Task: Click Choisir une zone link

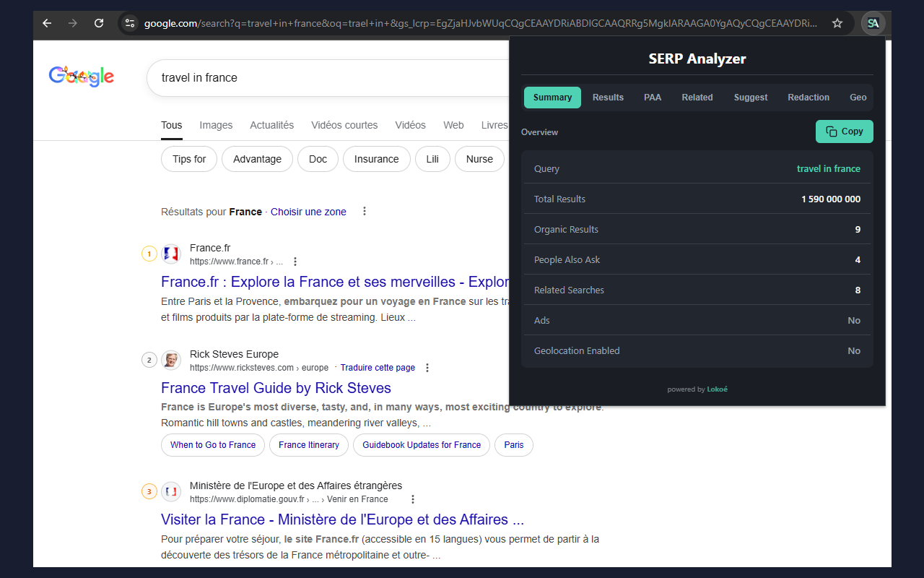Action: (308, 212)
